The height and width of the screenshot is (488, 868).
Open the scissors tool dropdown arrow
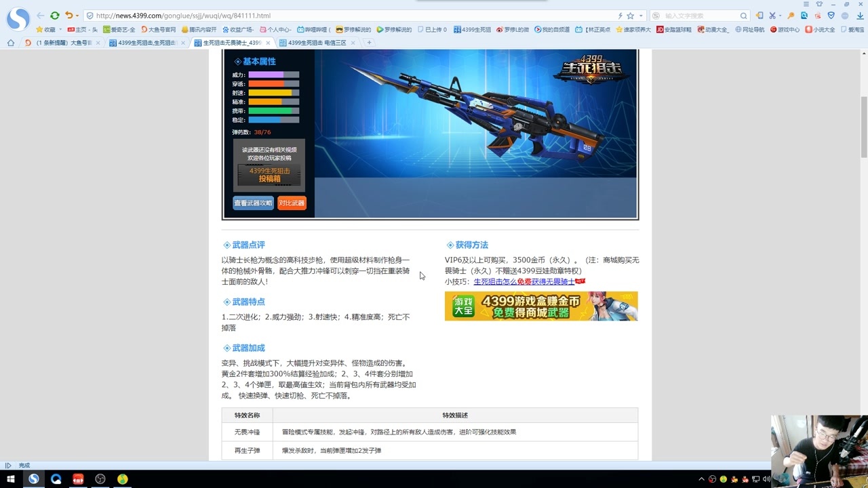[x=780, y=16]
